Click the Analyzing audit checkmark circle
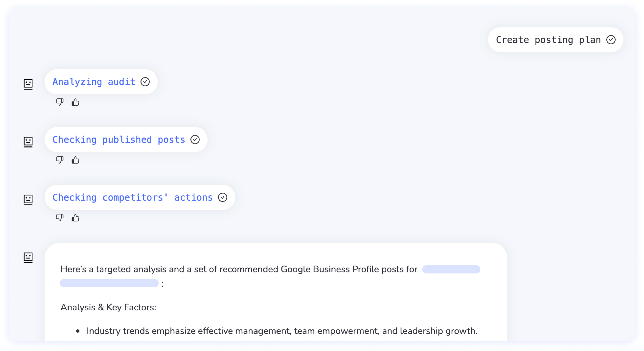Viewport: 644px width, 351px height. [145, 82]
